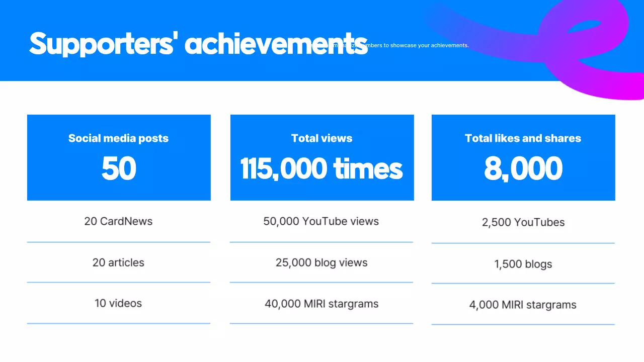Select "4,000 MIRI stargrams" in right column
Image resolution: width=644 pixels, height=362 pixels.
(x=523, y=305)
